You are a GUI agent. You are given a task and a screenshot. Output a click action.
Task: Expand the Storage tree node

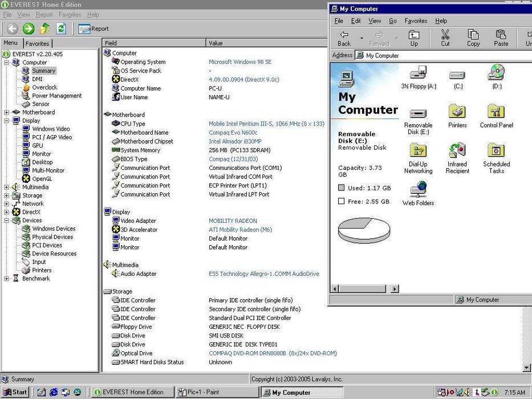[6, 196]
